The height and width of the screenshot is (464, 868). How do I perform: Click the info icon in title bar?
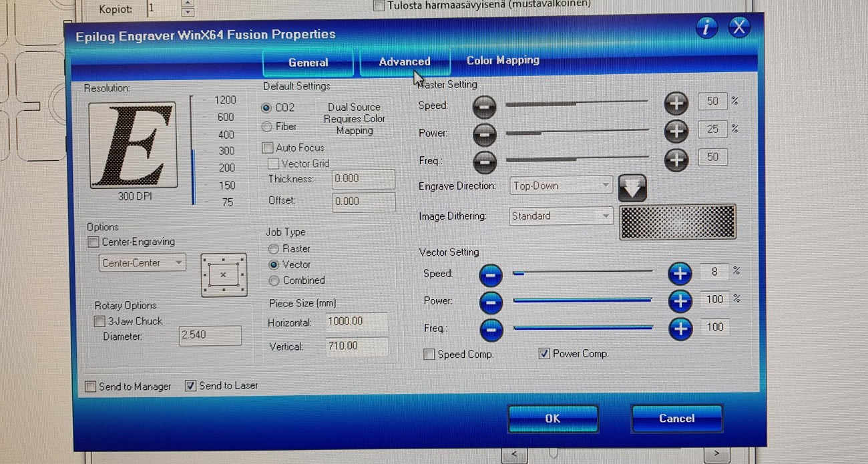(x=706, y=27)
